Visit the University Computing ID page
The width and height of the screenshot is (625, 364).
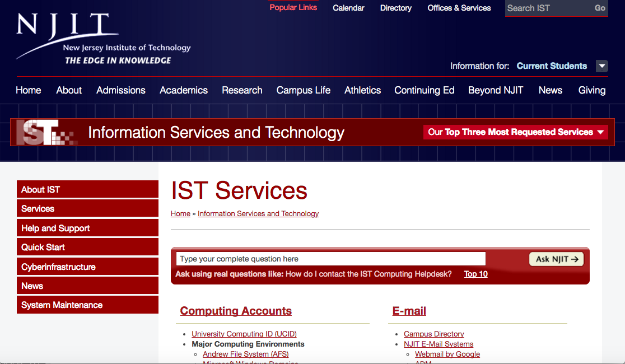tap(244, 334)
